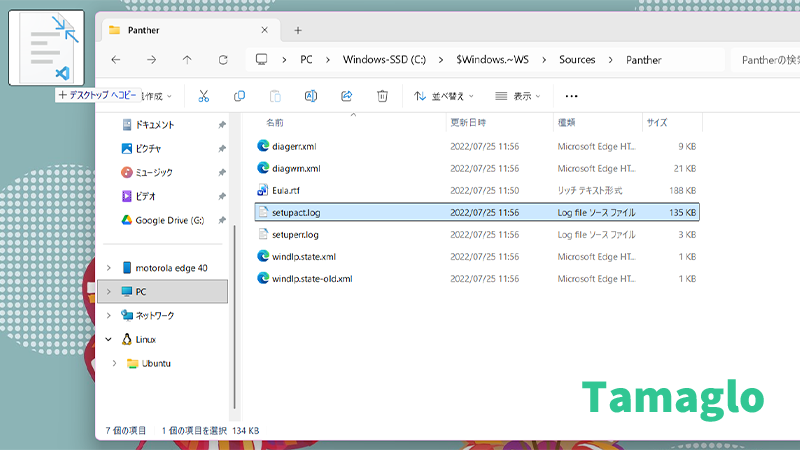Viewport: 800px width, 450px height.
Task: Click the Copy icon in toolbar
Action: coord(239,96)
